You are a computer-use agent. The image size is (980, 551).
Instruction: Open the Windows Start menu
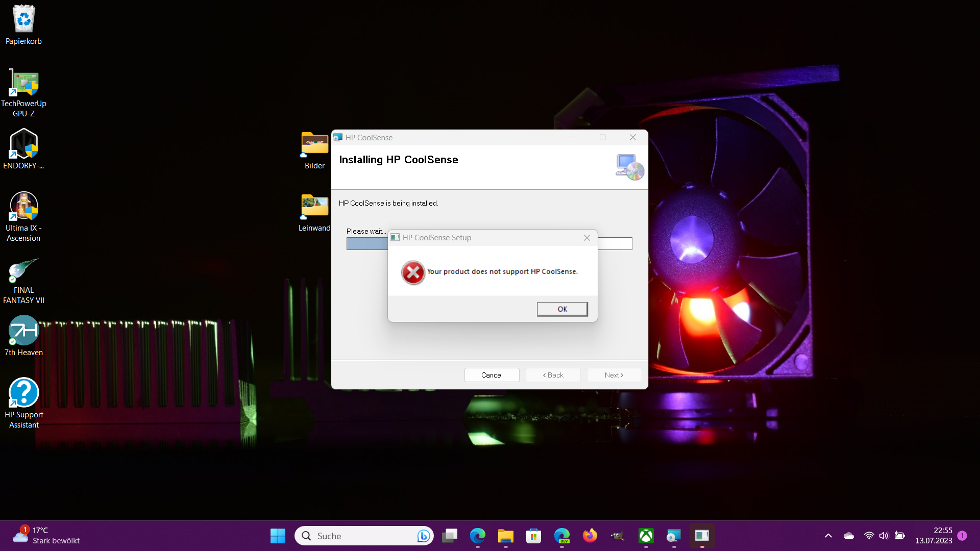point(278,536)
